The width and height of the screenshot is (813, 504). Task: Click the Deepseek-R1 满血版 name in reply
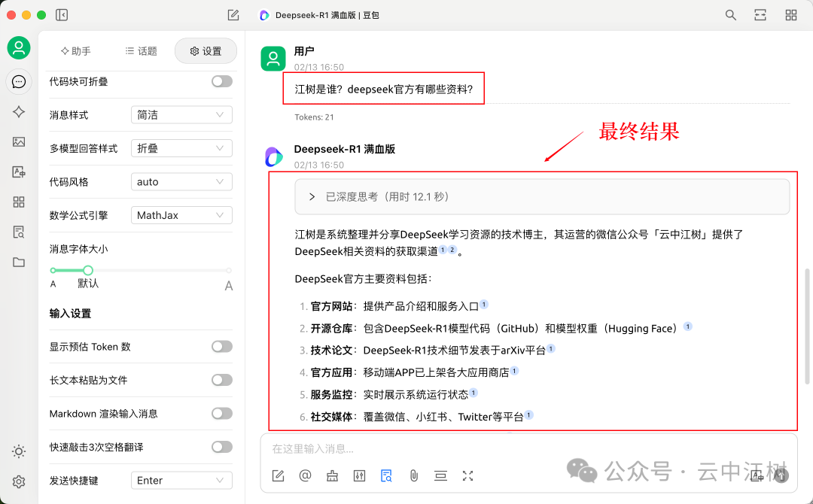pos(344,149)
